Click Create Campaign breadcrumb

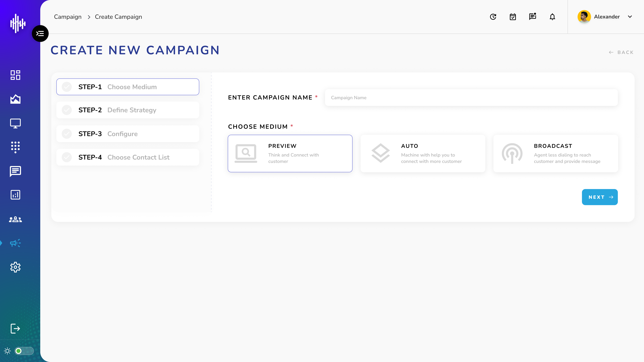click(119, 17)
